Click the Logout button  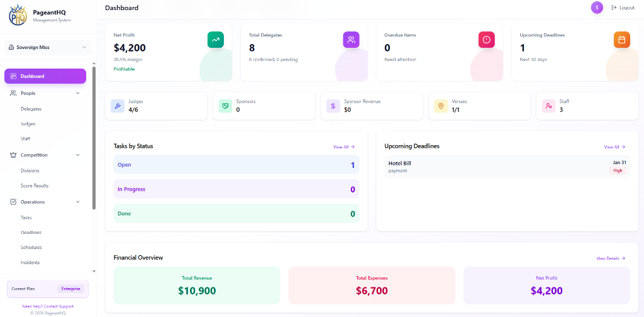click(x=623, y=8)
